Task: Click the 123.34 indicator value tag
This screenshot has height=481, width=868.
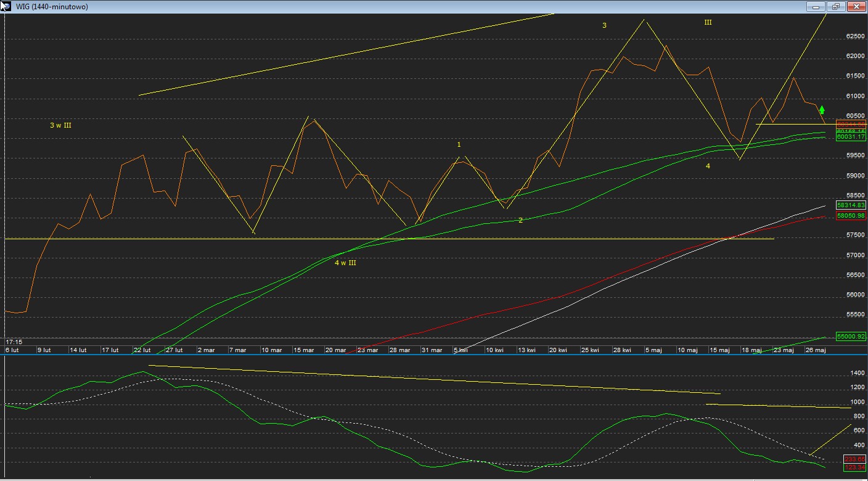Action: point(854,467)
